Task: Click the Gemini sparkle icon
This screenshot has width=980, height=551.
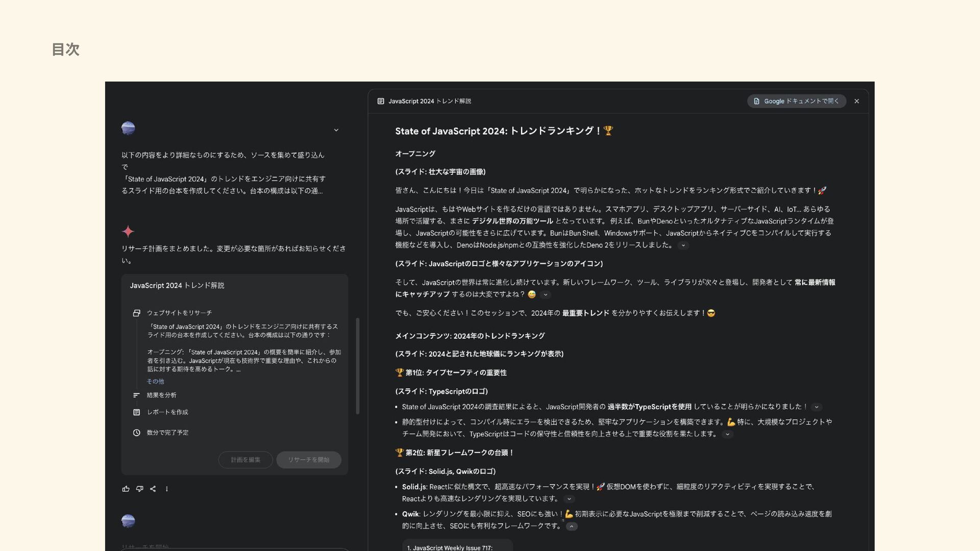Action: point(128,231)
